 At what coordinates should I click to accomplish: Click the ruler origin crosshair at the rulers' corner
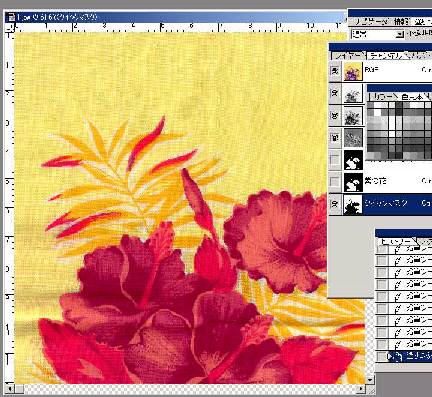click(x=10, y=28)
